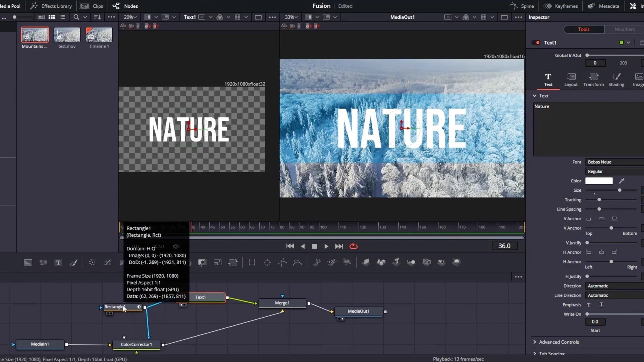Enable strikethrough emphasis on text
The image size is (644, 362).
coord(589,305)
